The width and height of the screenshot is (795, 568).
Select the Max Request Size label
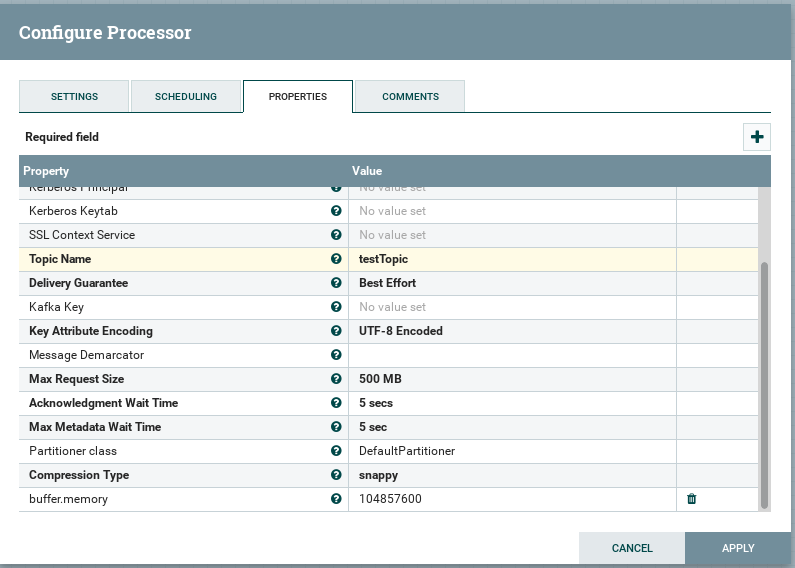(x=77, y=379)
